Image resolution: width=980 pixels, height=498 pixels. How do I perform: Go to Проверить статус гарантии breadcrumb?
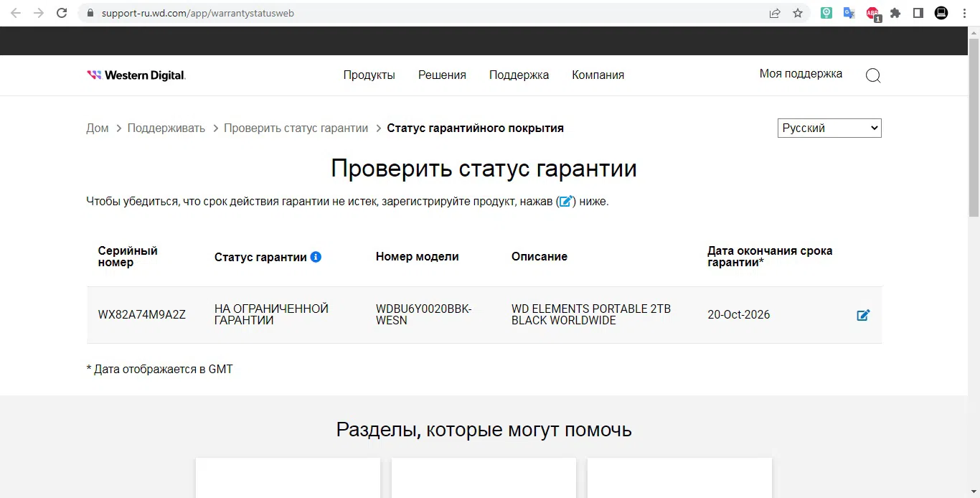pos(296,128)
